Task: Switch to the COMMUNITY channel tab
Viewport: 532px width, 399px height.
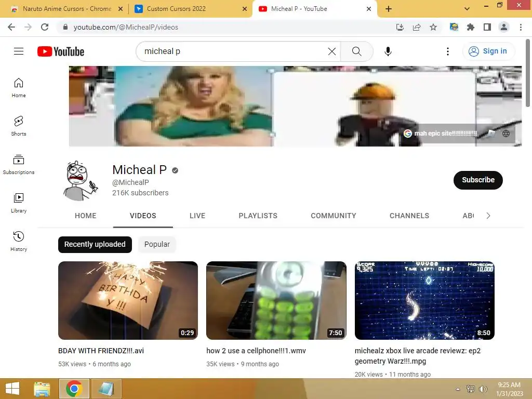Action: (x=334, y=216)
